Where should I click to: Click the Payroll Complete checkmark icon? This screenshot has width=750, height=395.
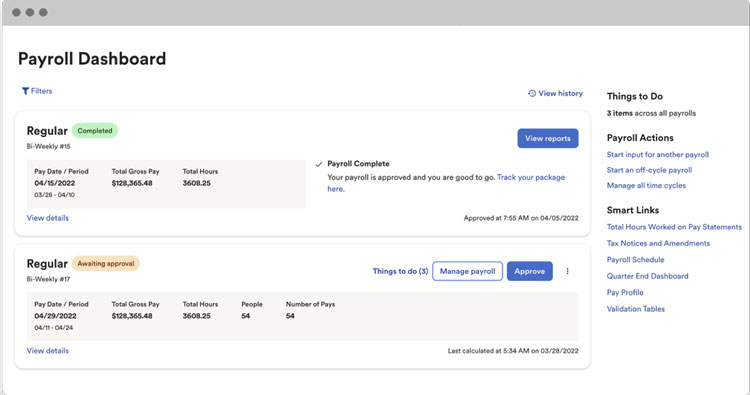pos(319,164)
